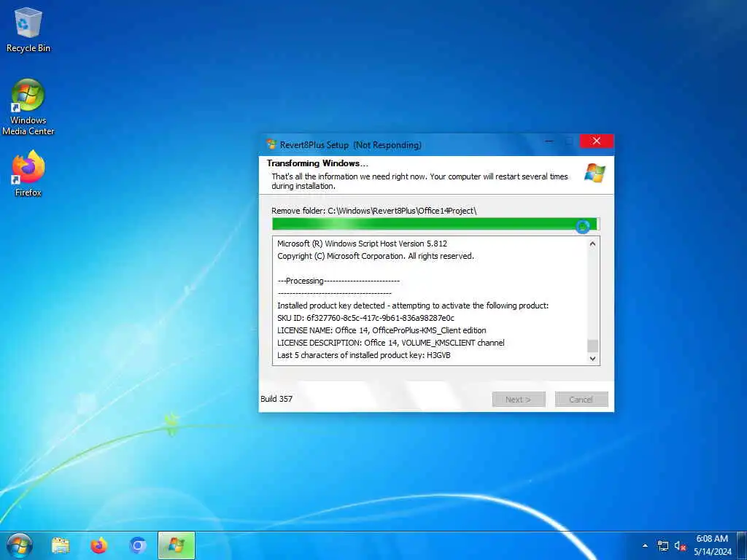Screen dimensions: 747x560
Task: Click the Cancel button in setup
Action: (581, 400)
